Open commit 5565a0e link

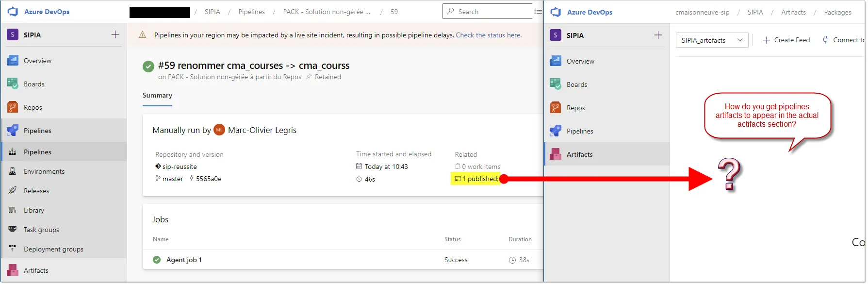pyautogui.click(x=205, y=179)
